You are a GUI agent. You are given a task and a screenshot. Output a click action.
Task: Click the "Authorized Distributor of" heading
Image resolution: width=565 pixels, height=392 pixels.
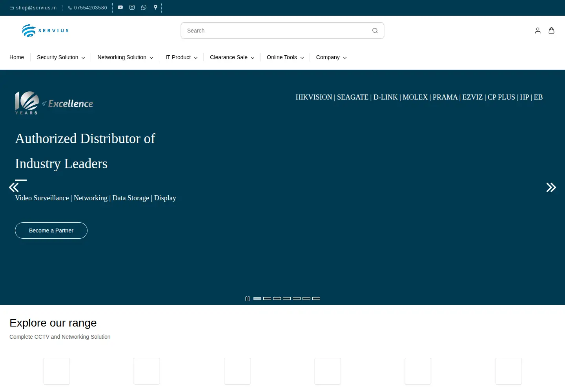coord(85,138)
